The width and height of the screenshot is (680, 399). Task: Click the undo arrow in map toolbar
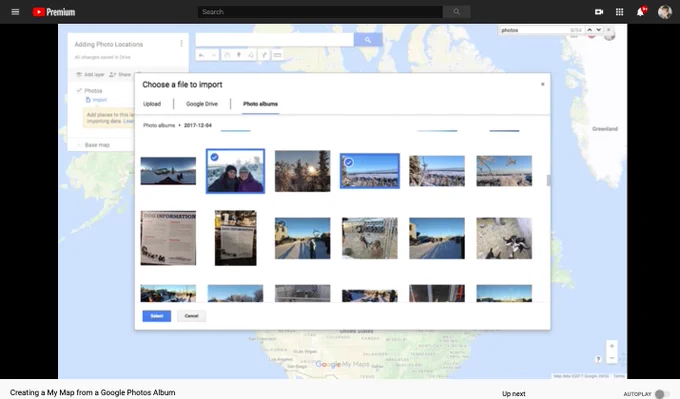point(201,55)
